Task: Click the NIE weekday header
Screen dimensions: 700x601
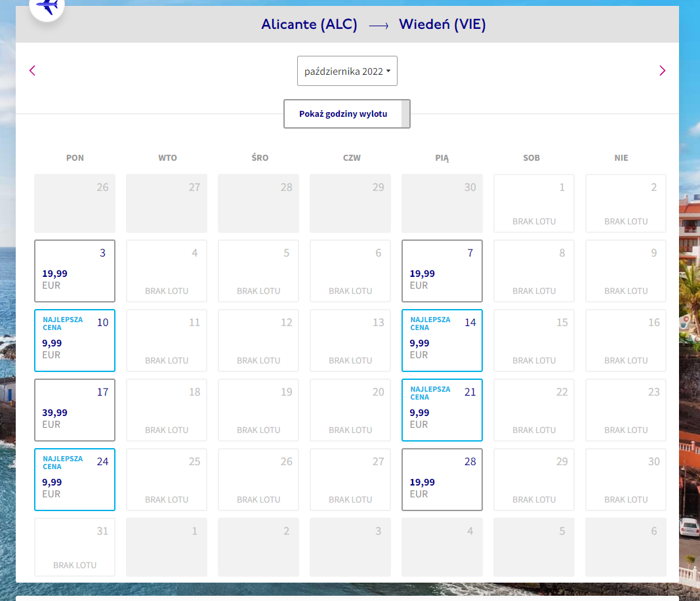Action: 621,157
